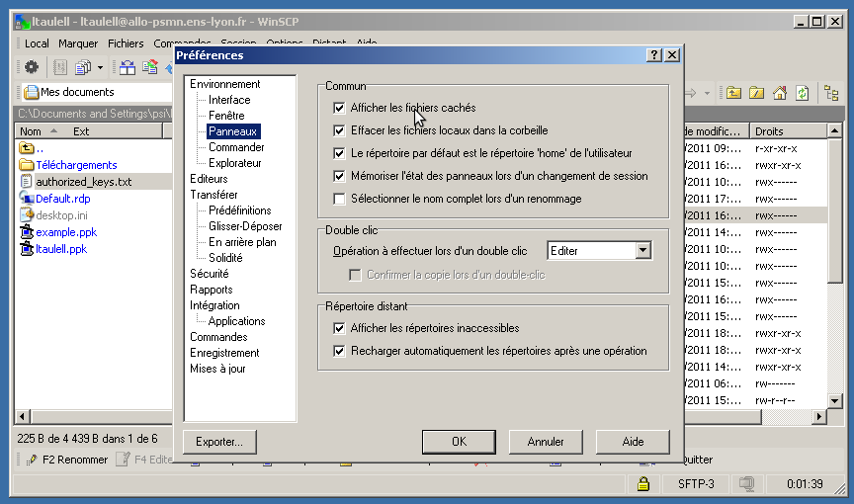Click local panel horizontal scrollbar left arrow
This screenshot has width=854, height=504.
pyautogui.click(x=22, y=417)
